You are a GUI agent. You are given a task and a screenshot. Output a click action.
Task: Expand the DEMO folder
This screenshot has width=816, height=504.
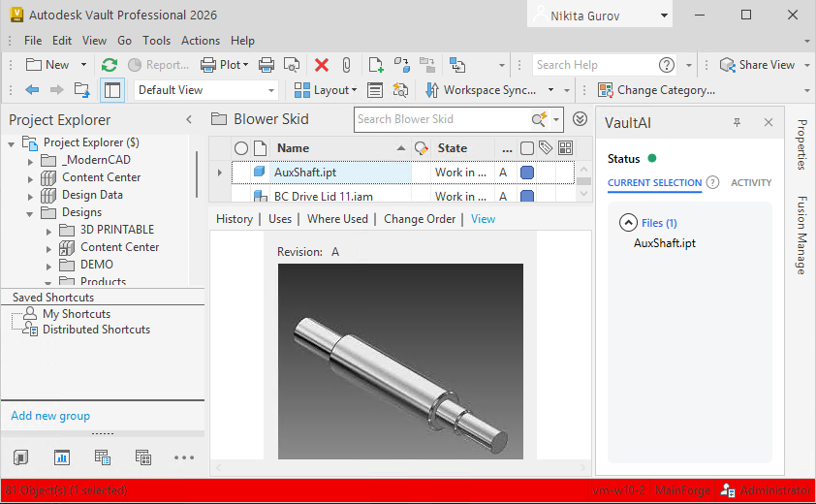pos(48,267)
